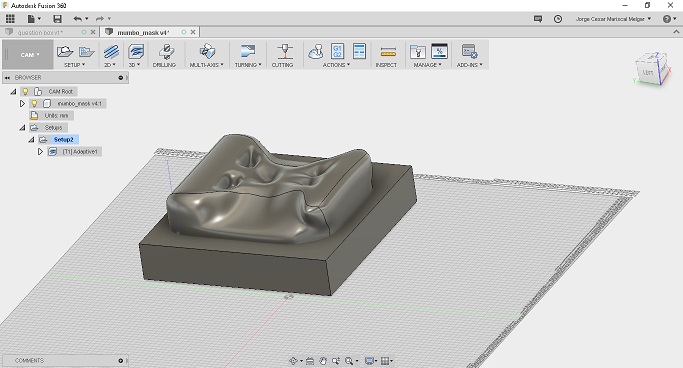
Task: Open the Display Settings monitor icon
Action: coord(369,361)
